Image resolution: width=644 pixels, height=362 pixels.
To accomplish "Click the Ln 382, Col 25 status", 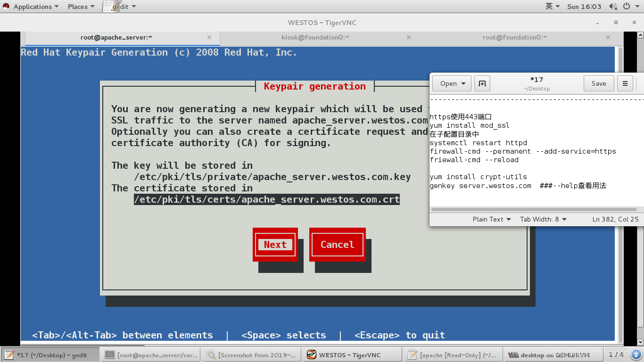I will click(615, 219).
